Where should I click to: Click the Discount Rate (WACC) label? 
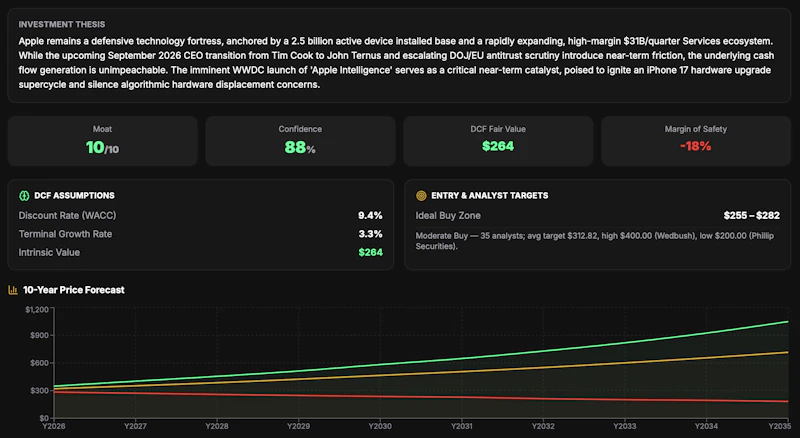[67, 215]
